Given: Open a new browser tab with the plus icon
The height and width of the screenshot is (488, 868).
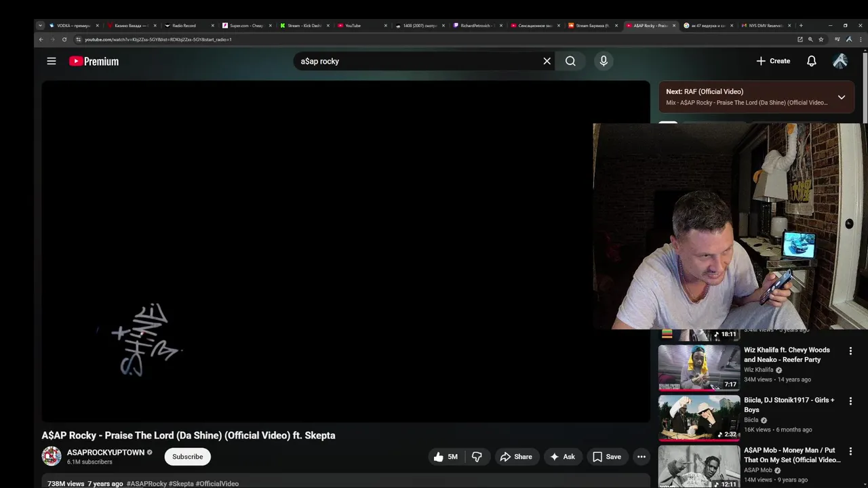Looking at the screenshot, I should point(801,26).
